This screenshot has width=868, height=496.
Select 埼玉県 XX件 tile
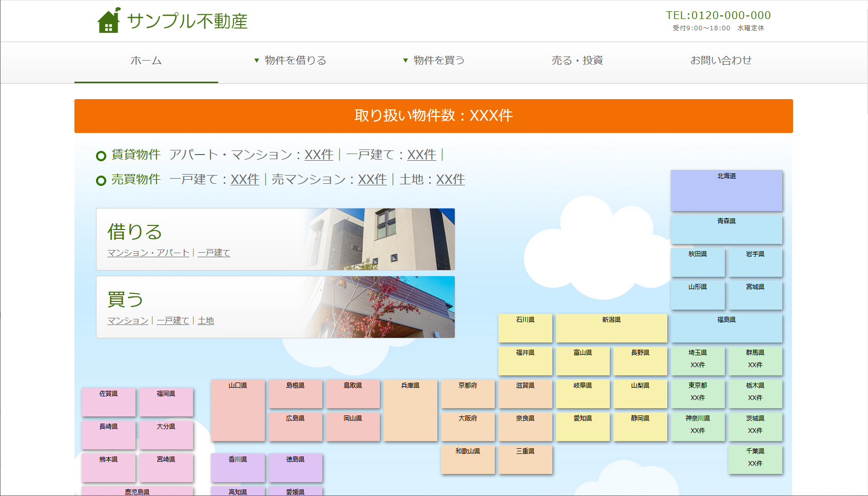click(x=698, y=361)
